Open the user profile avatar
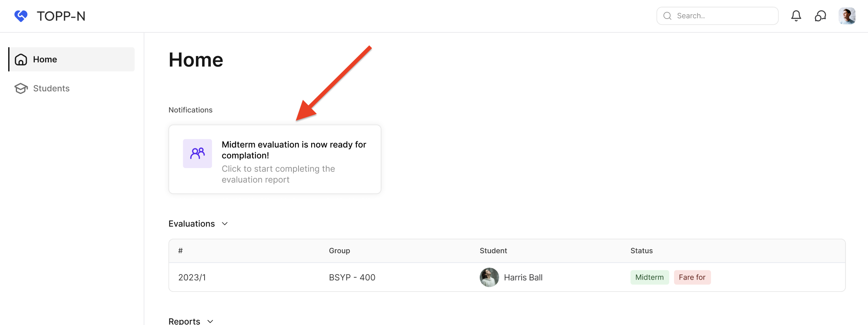The width and height of the screenshot is (868, 325). tap(847, 16)
